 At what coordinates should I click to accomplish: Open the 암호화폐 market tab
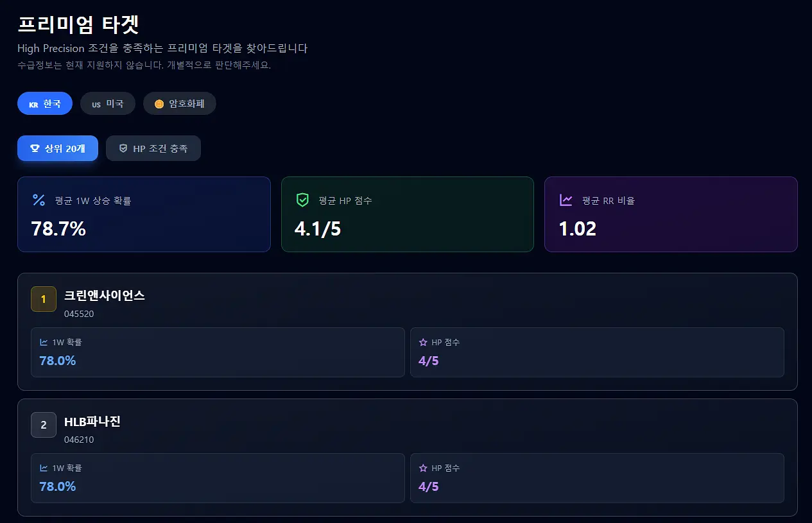point(180,103)
